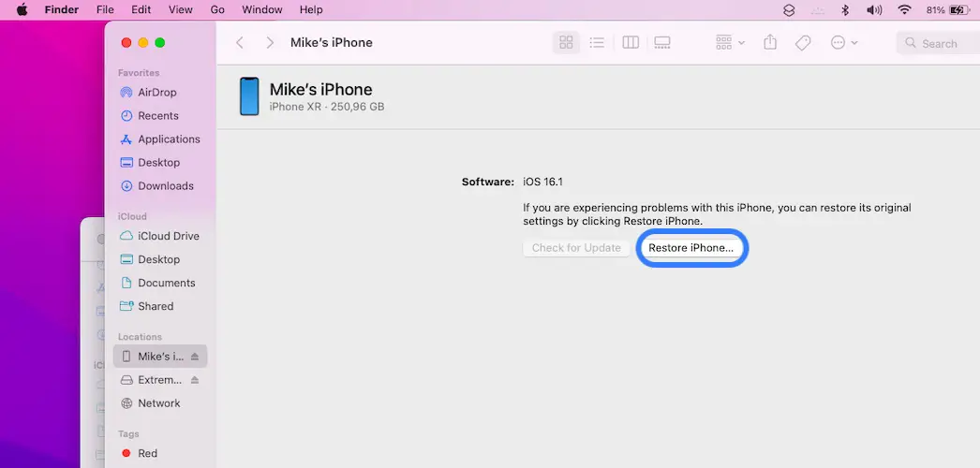Open AirDrop in the sidebar
The height and width of the screenshot is (468, 980).
click(x=156, y=93)
